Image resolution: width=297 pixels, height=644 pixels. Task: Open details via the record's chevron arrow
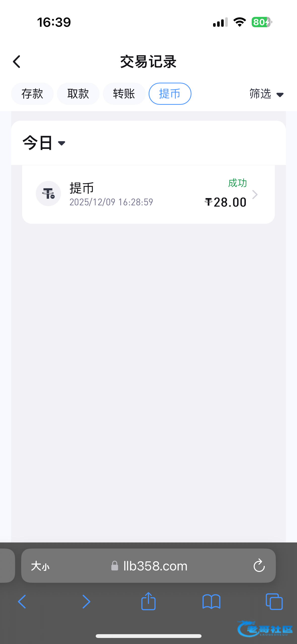click(x=255, y=195)
